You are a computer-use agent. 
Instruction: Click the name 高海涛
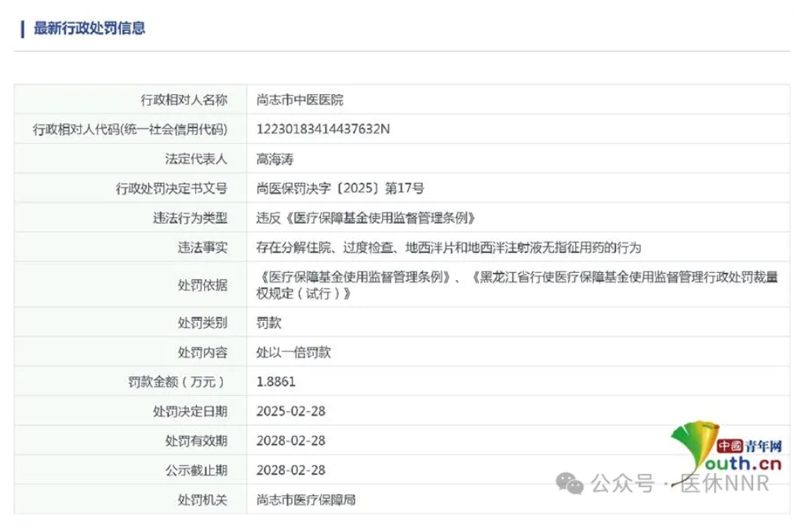[x=275, y=159]
